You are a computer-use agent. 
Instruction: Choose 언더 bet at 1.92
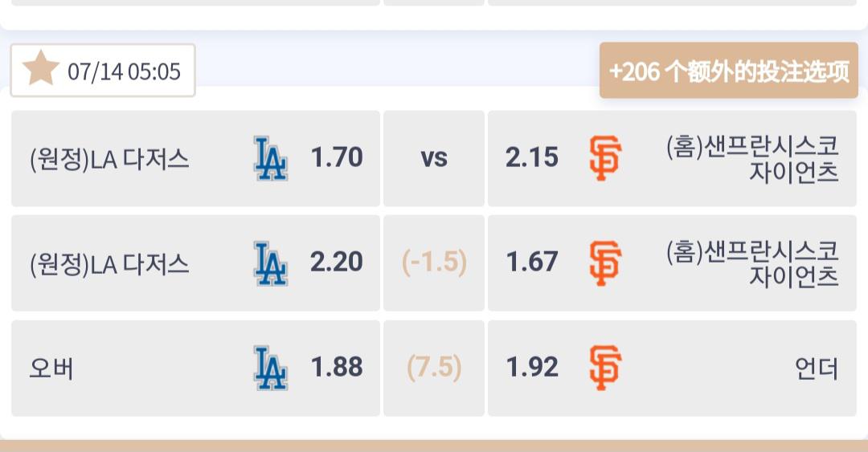point(672,368)
